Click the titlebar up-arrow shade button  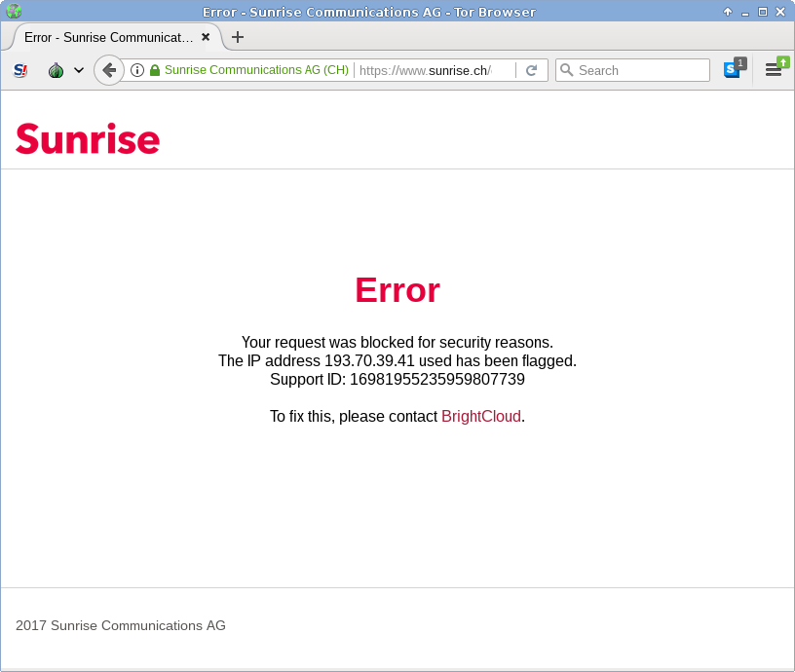click(x=728, y=12)
